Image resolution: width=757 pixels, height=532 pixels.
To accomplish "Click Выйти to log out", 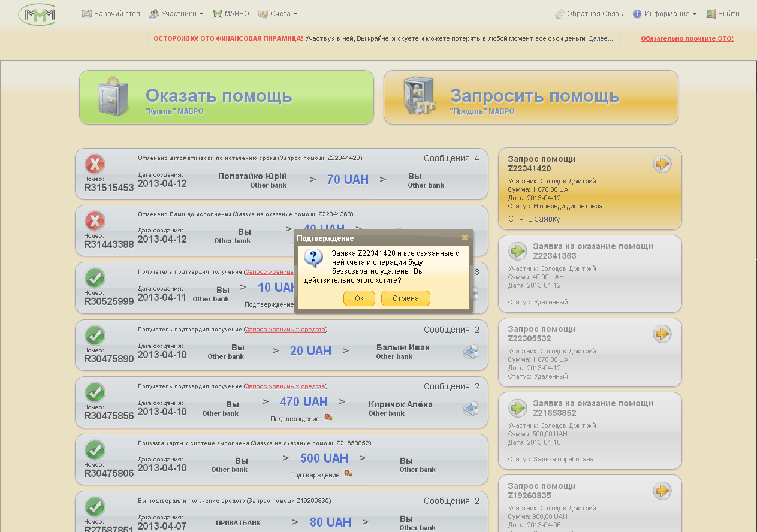I will click(x=723, y=13).
